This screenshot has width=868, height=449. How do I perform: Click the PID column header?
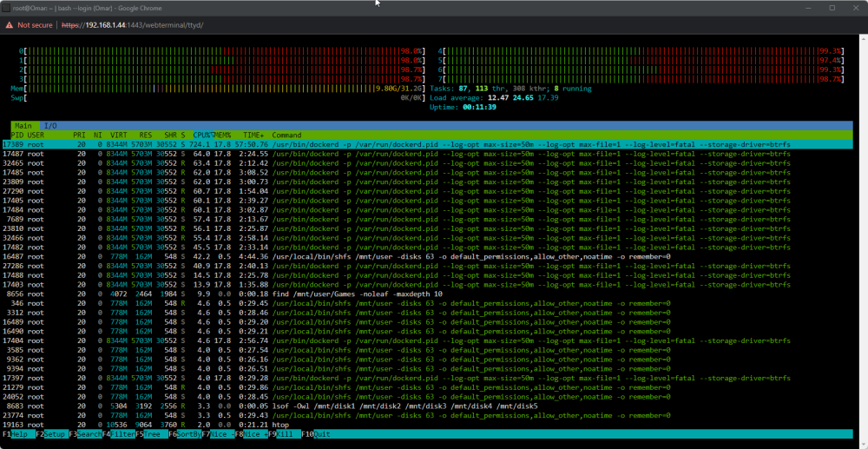coord(17,135)
